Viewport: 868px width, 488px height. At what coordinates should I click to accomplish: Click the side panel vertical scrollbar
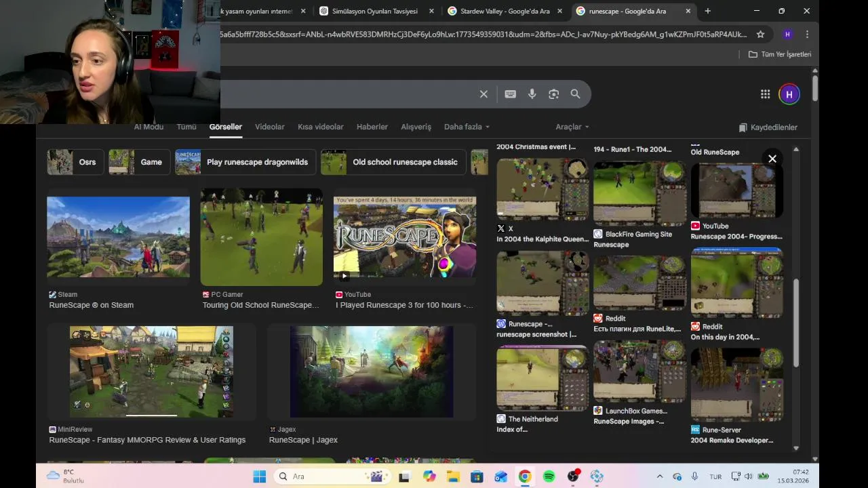tap(796, 322)
